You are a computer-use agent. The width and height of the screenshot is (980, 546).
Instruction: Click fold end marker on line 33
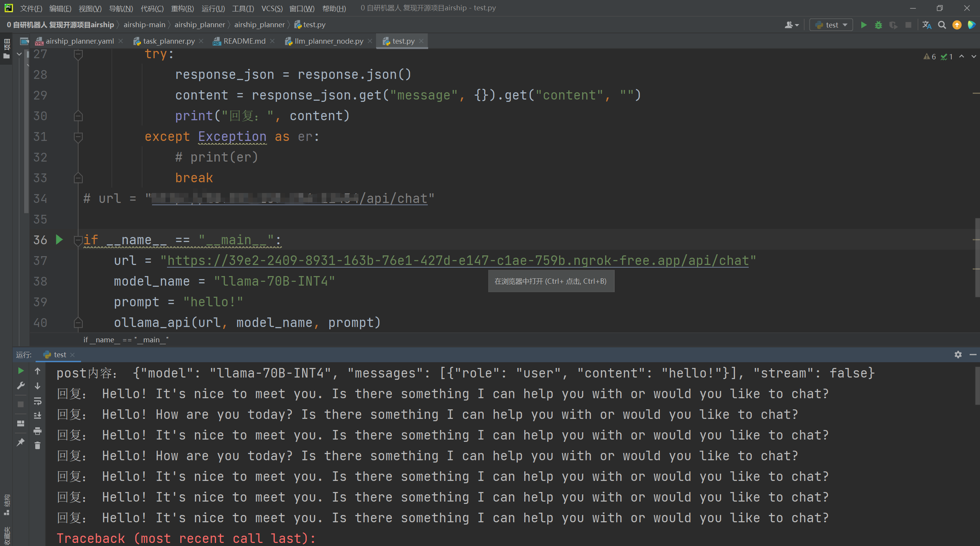point(78,178)
